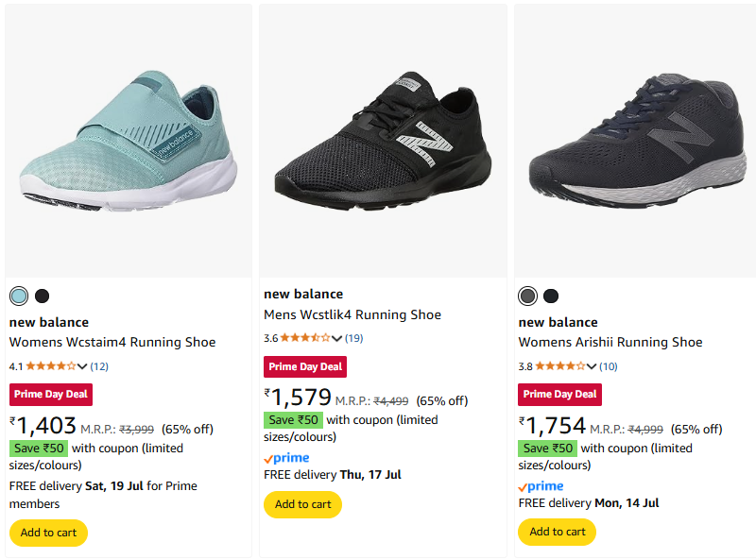Click prime logo under Womens Arishii
Viewport: 756px width, 559px height.
point(541,486)
